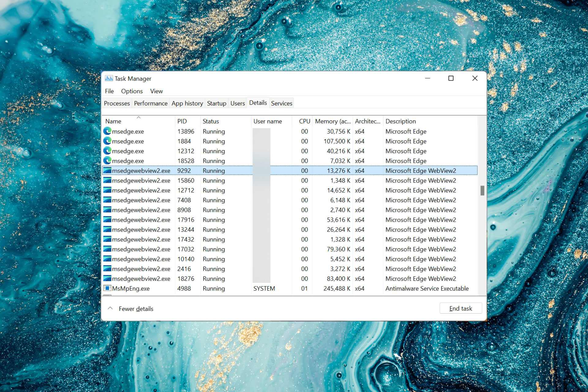The image size is (588, 392).
Task: Click the msedgewebview2.exe icon PID 18276
Action: point(107,279)
